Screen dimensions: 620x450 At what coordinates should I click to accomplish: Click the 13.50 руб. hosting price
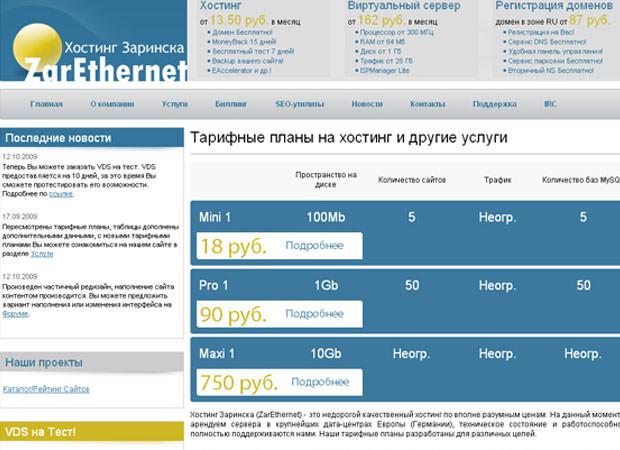click(x=239, y=20)
